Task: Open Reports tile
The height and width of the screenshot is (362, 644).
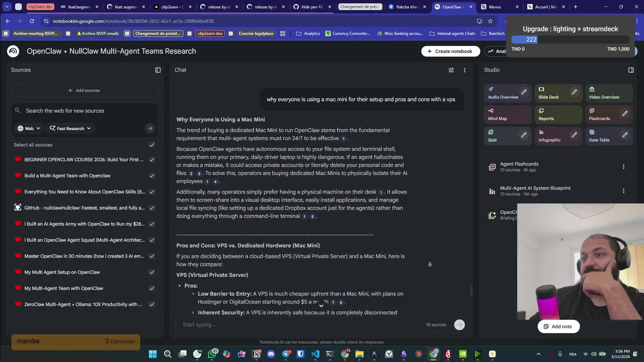Action: [x=557, y=115]
